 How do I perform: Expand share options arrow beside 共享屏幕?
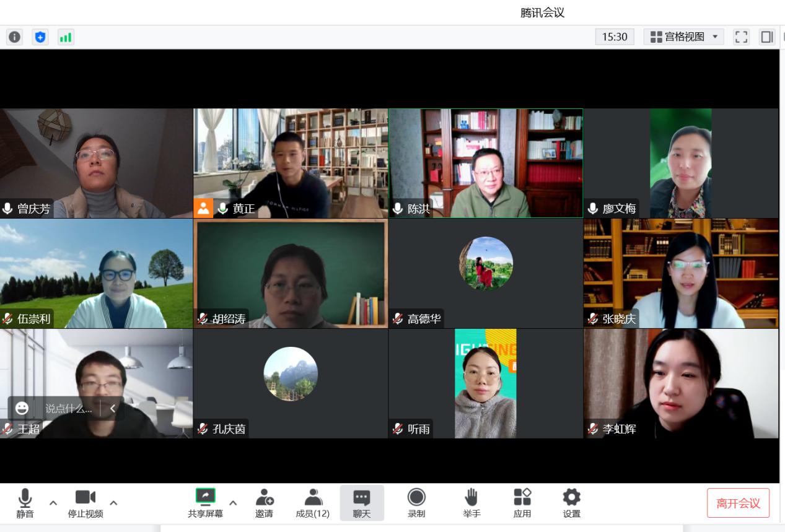233,503
